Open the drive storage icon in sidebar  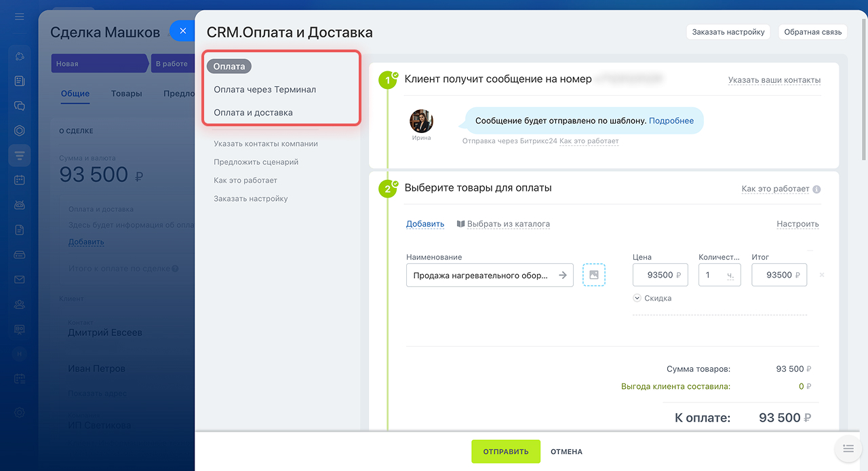point(19,255)
